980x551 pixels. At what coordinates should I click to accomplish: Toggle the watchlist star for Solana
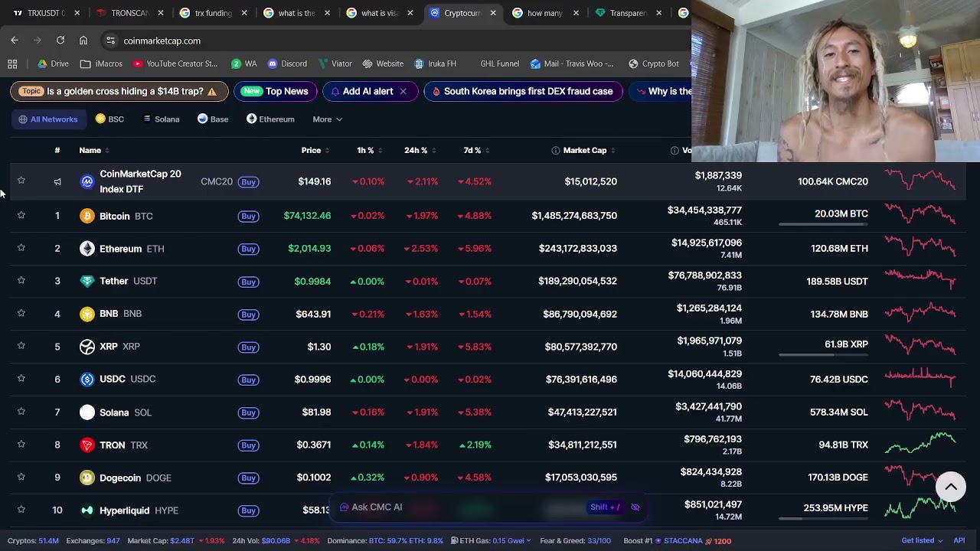coord(21,412)
